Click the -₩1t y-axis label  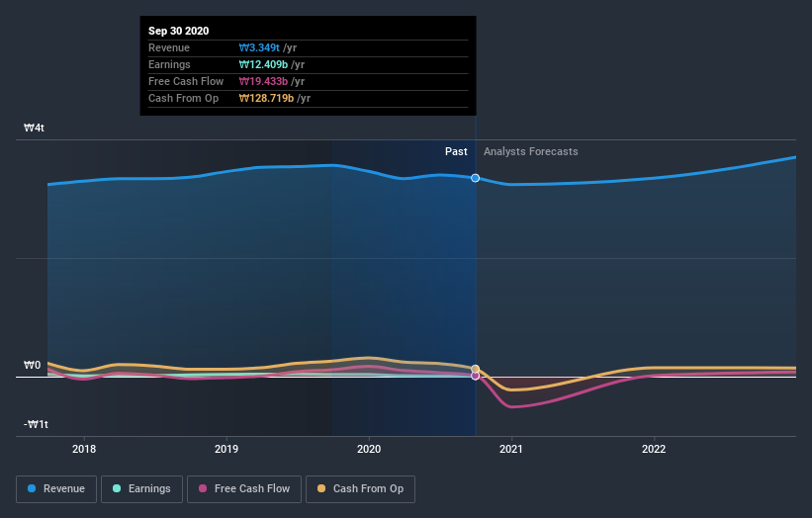coord(36,424)
